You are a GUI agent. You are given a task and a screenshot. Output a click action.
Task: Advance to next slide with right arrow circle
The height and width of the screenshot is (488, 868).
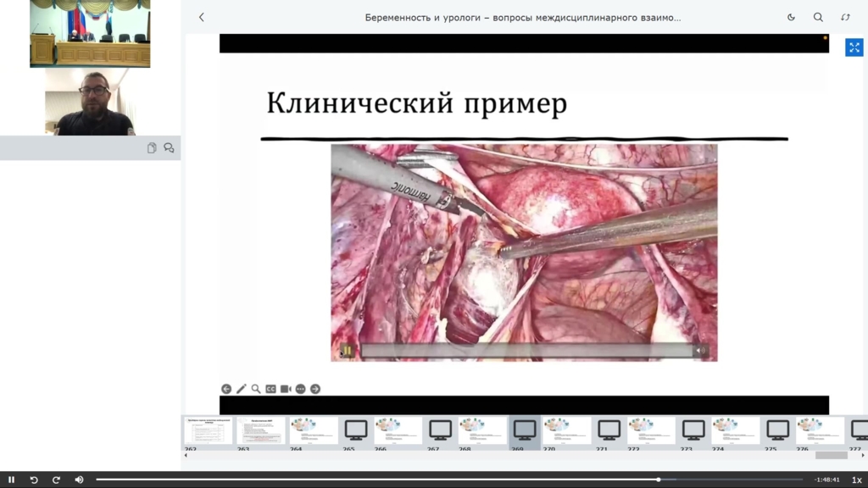pos(315,389)
